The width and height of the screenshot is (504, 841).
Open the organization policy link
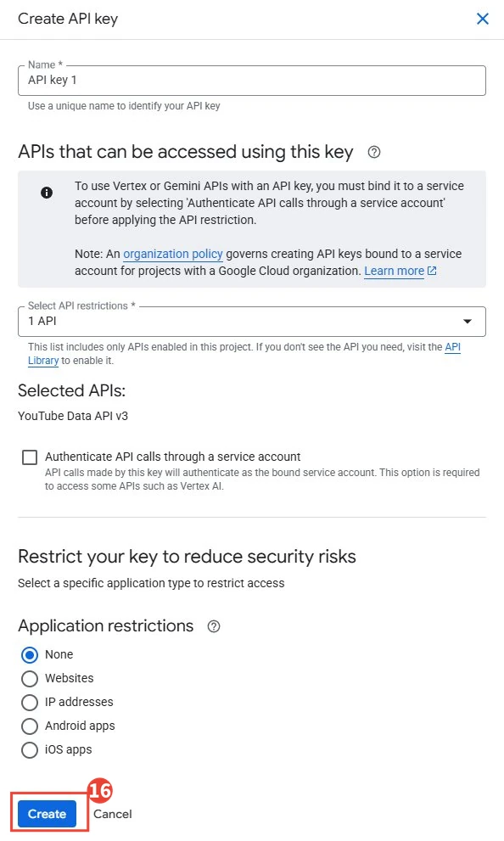coord(172,254)
